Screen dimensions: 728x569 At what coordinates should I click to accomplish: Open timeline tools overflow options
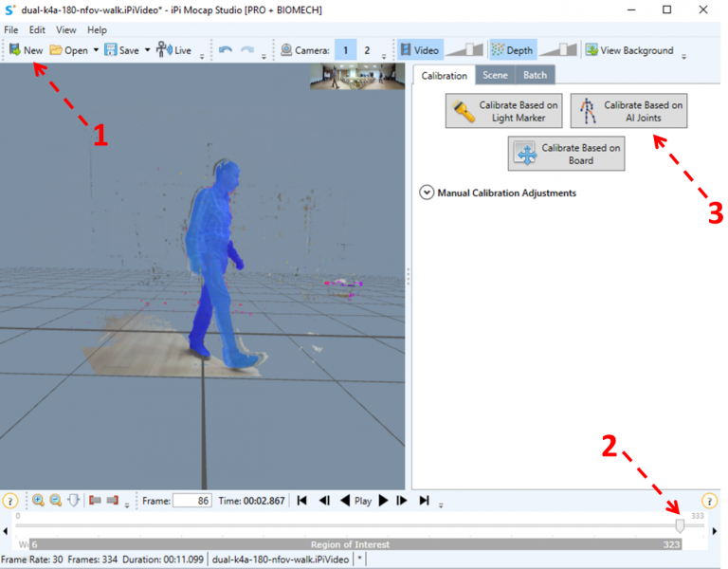tap(127, 505)
